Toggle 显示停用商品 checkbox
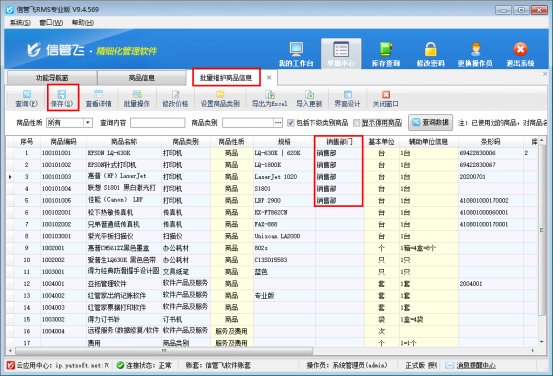Viewport: 553px width, 376px height. [357, 123]
